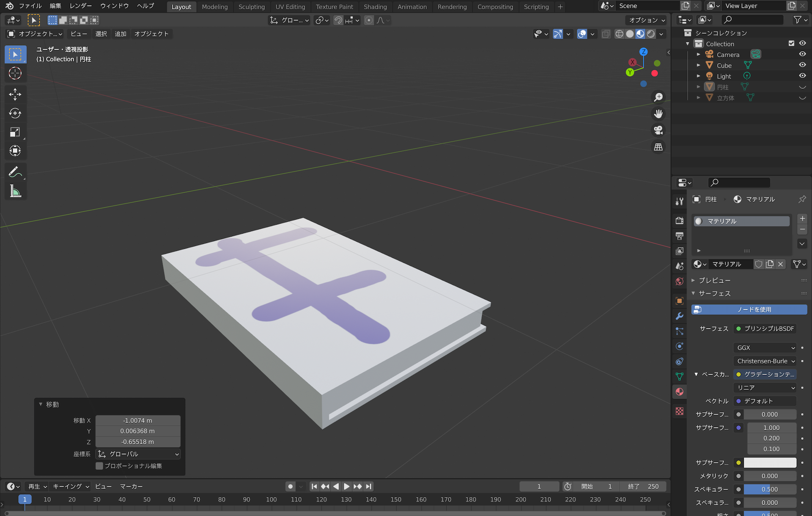The height and width of the screenshot is (516, 812).
Task: Click the グラデーションテ base color button
Action: [765, 374]
